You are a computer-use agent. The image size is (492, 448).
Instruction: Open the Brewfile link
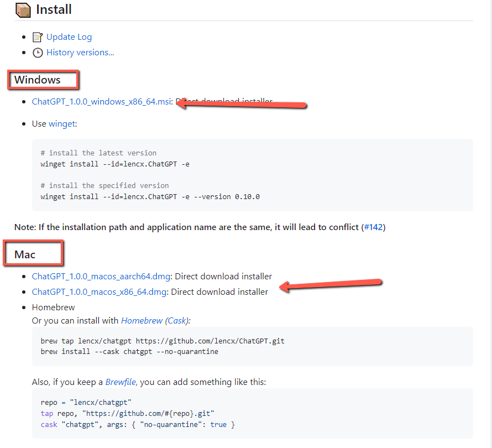121,382
